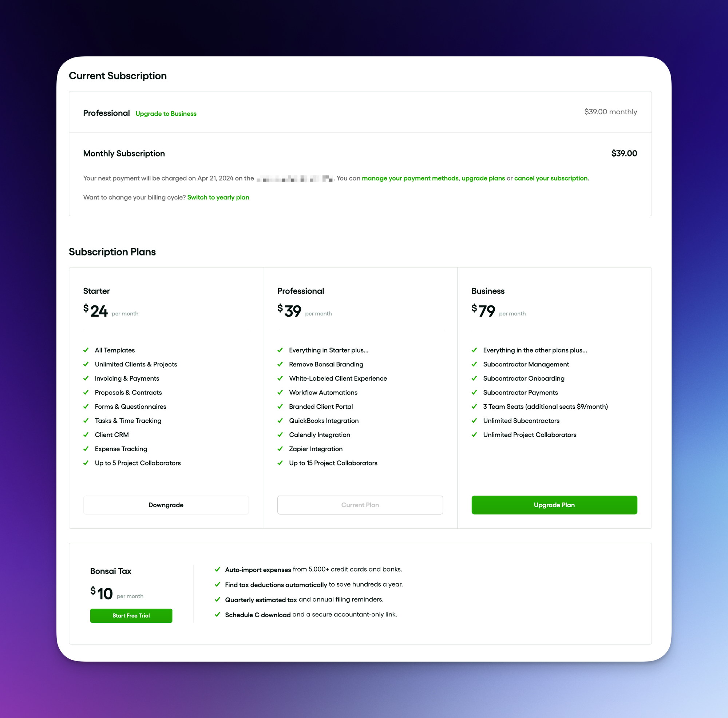The width and height of the screenshot is (728, 718).
Task: Select the Professional Current Plan button
Action: coord(360,504)
